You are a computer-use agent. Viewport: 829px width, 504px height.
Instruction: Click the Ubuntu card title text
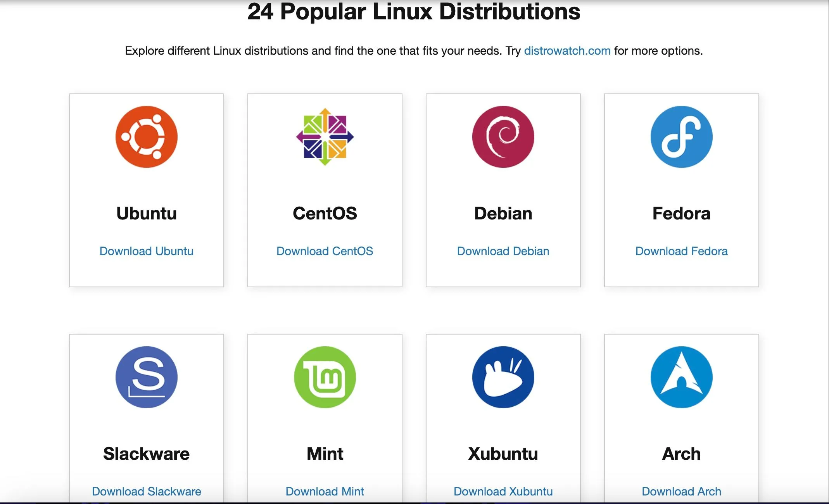click(146, 213)
